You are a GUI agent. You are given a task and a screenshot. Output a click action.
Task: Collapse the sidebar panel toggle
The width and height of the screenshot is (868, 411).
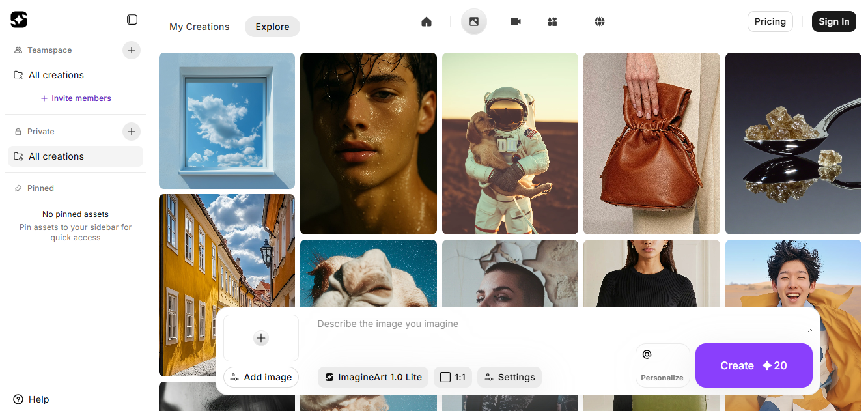tap(132, 20)
